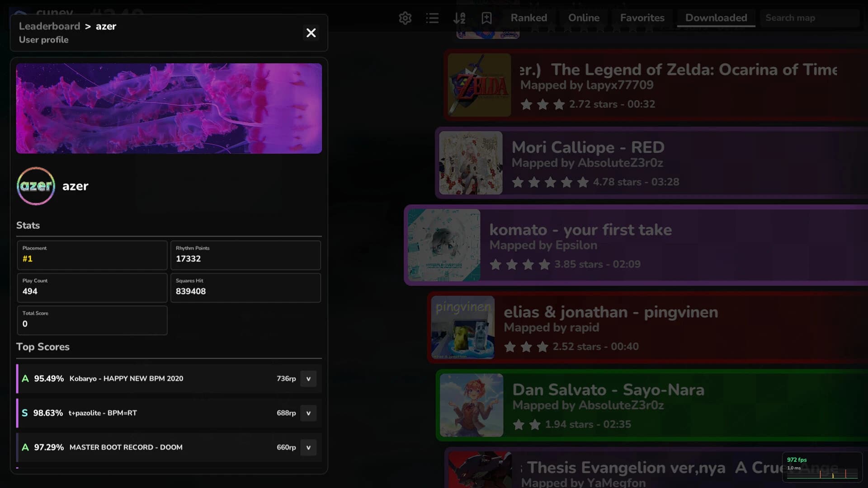
Task: Click azer's circular profile avatar
Action: [x=35, y=186]
